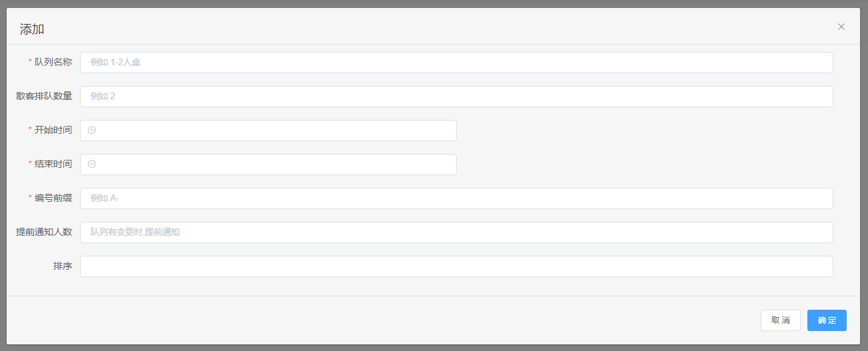Click the clock icon in 开始时间 field

92,130
